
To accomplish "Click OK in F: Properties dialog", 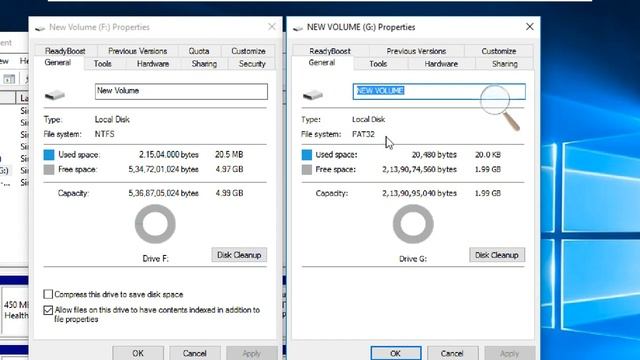I will pos(138,353).
